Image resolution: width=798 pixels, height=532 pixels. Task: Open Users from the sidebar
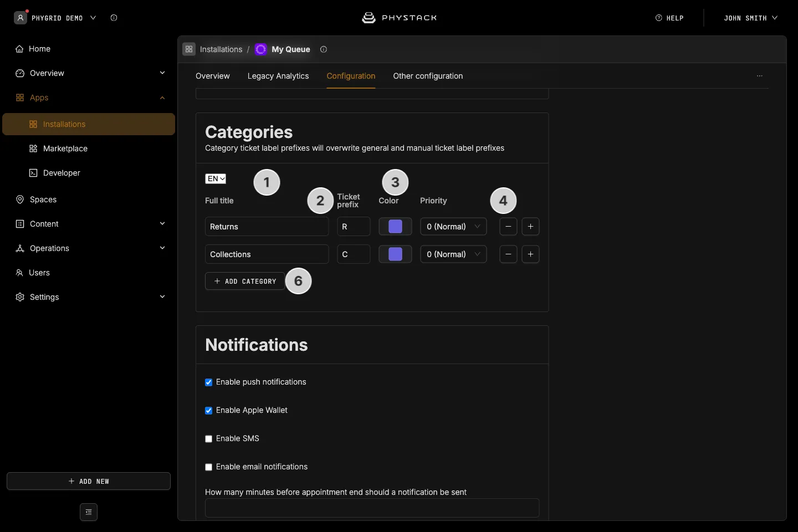tap(89, 273)
